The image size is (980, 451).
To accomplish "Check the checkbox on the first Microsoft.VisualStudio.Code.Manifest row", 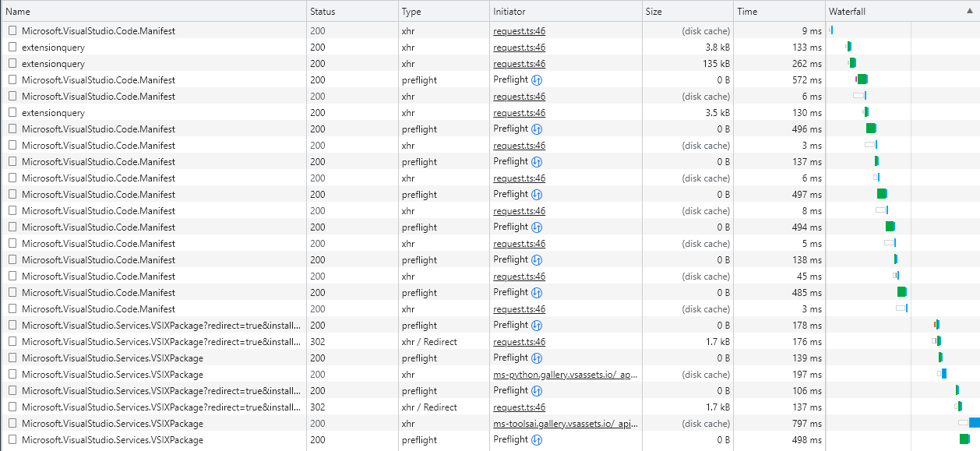I will 12,30.
